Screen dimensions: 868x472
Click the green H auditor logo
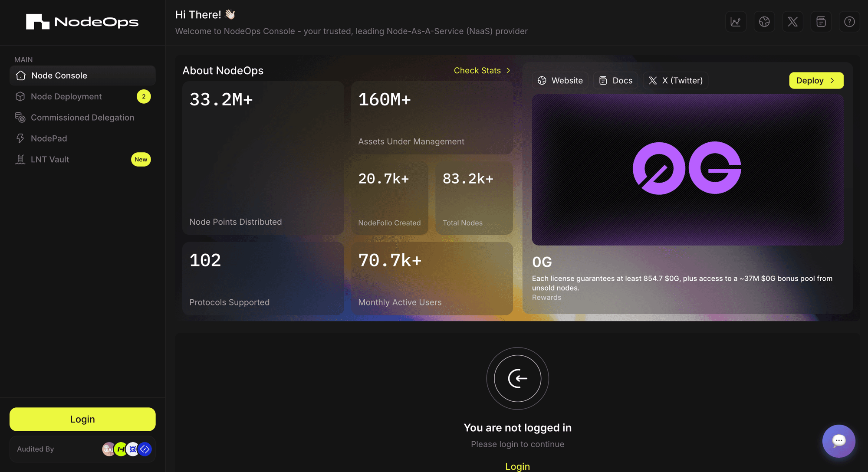(121, 449)
